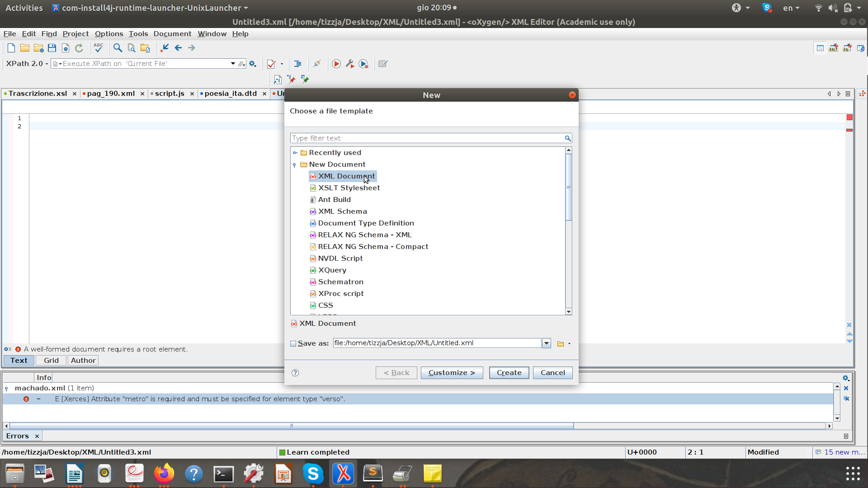The image size is (868, 488).
Task: Click the template list vertical scrollbar
Action: click(569, 188)
